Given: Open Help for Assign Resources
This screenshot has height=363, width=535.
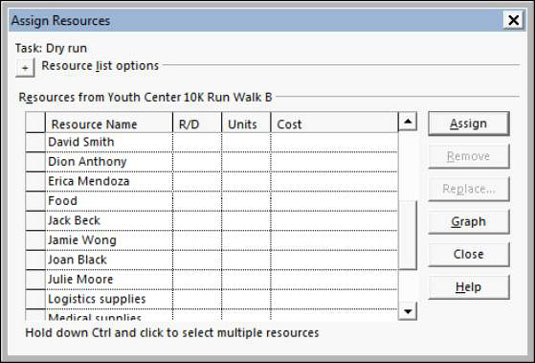Looking at the screenshot, I should point(468,287).
